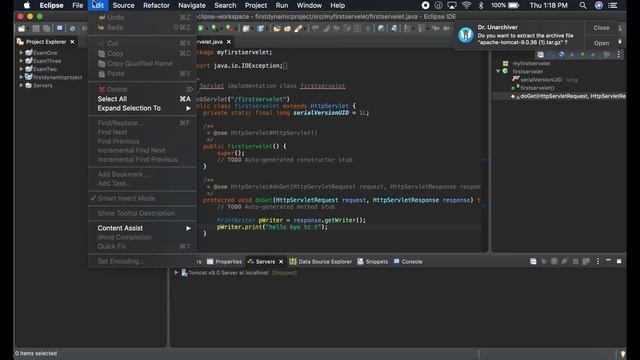Open the Help menu
640x360 pixels.
click(338, 5)
